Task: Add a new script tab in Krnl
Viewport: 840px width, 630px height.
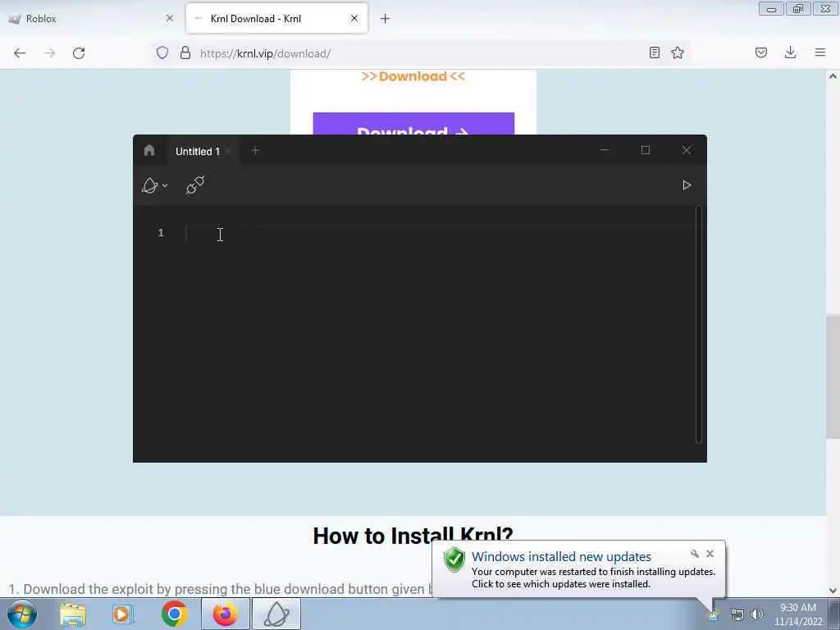Action: (256, 151)
